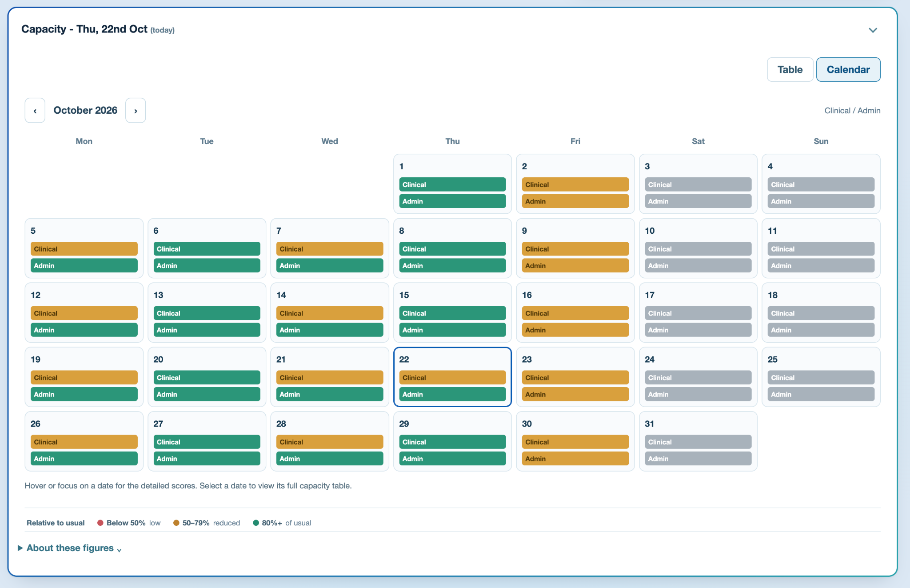Open October 17 date cell

(x=698, y=313)
